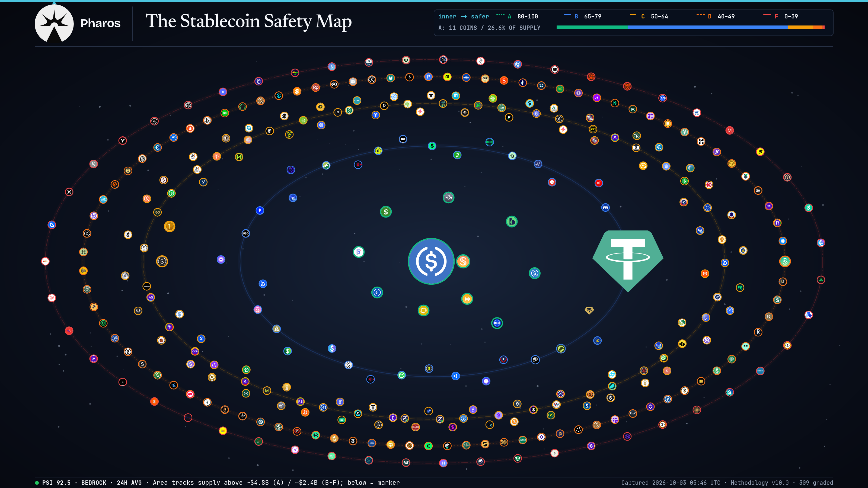Select the large green Tether pentagon logo
This screenshot has width=868, height=488.
(x=628, y=261)
